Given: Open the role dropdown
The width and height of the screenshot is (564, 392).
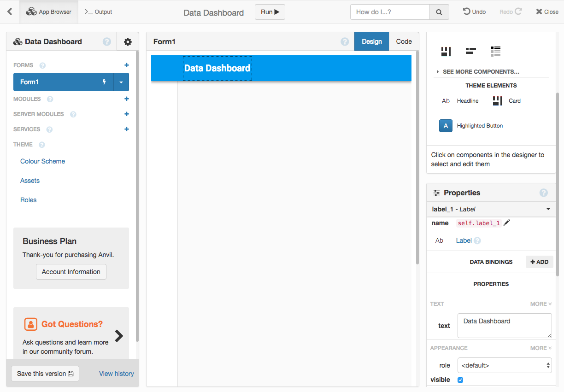Looking at the screenshot, I should coord(504,365).
